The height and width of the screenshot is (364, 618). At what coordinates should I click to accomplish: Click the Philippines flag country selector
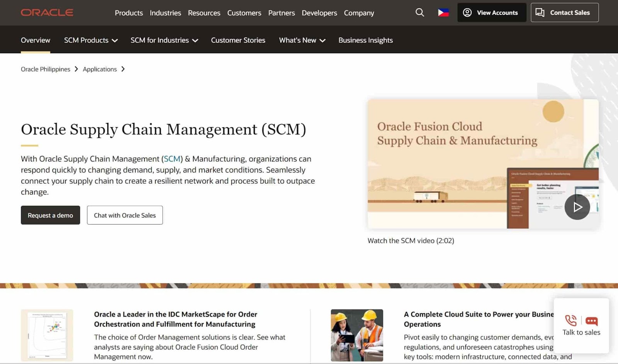click(x=443, y=13)
